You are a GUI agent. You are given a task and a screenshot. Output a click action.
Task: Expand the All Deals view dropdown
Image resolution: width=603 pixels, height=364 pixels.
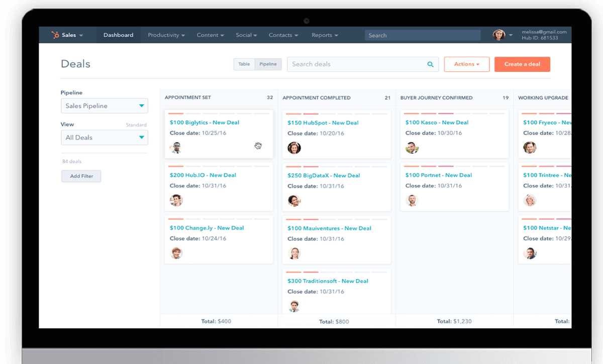pos(105,138)
